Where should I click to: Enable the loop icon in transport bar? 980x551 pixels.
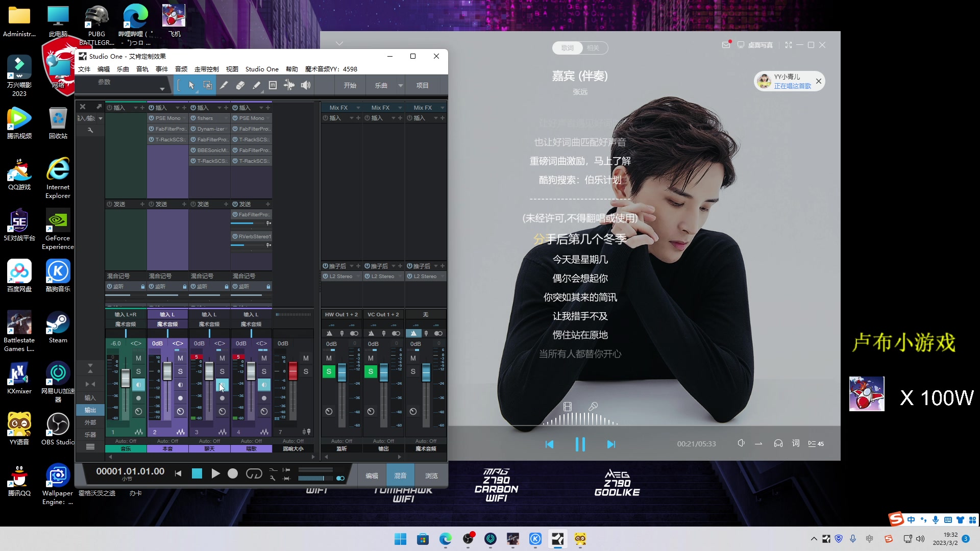click(254, 474)
